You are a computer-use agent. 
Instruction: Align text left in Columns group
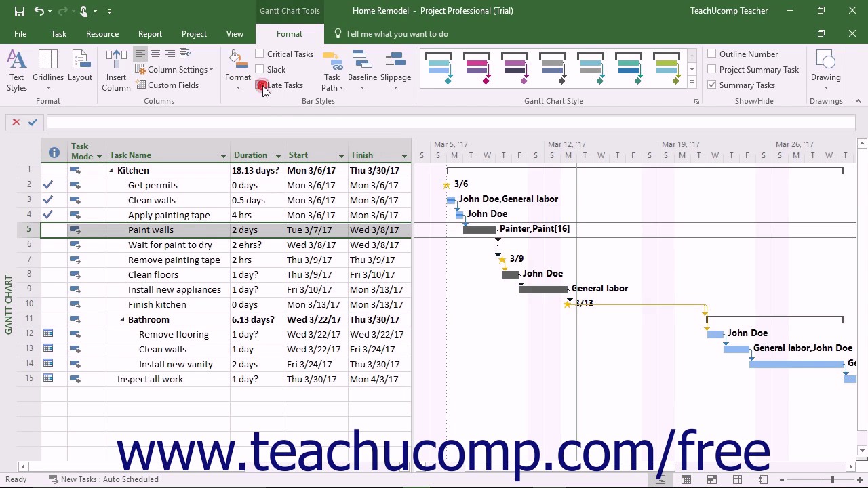(x=140, y=54)
